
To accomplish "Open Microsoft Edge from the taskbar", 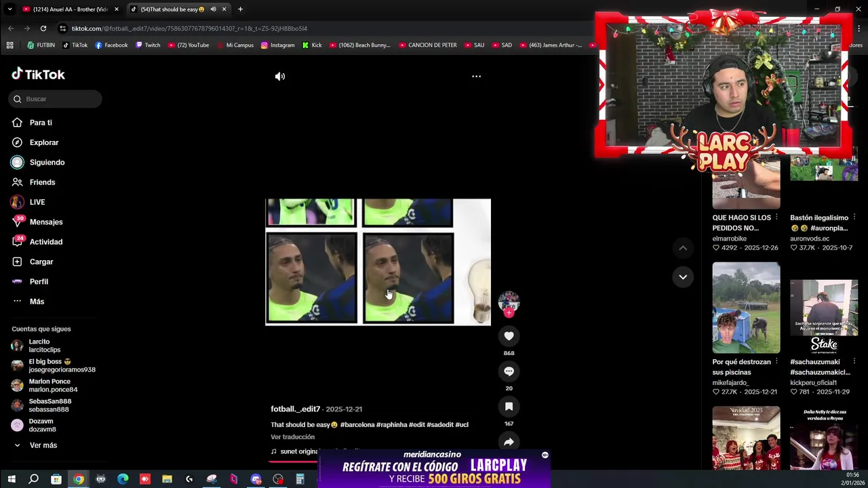I will pyautogui.click(x=123, y=479).
